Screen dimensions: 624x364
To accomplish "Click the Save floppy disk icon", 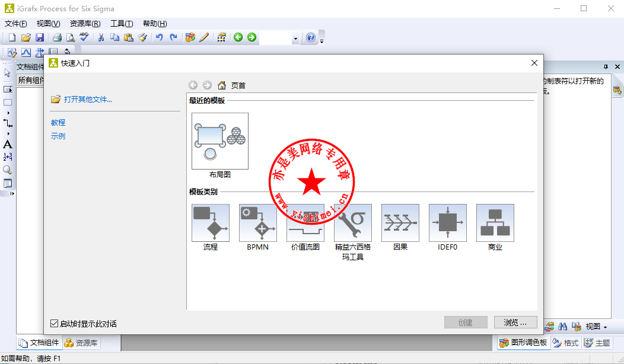I will (40, 37).
